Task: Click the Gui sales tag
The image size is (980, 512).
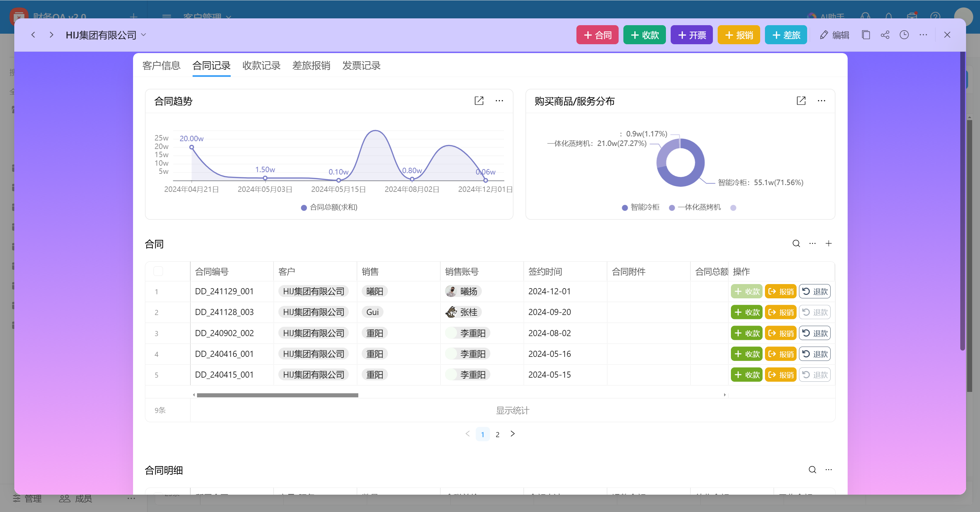Action: (x=373, y=312)
